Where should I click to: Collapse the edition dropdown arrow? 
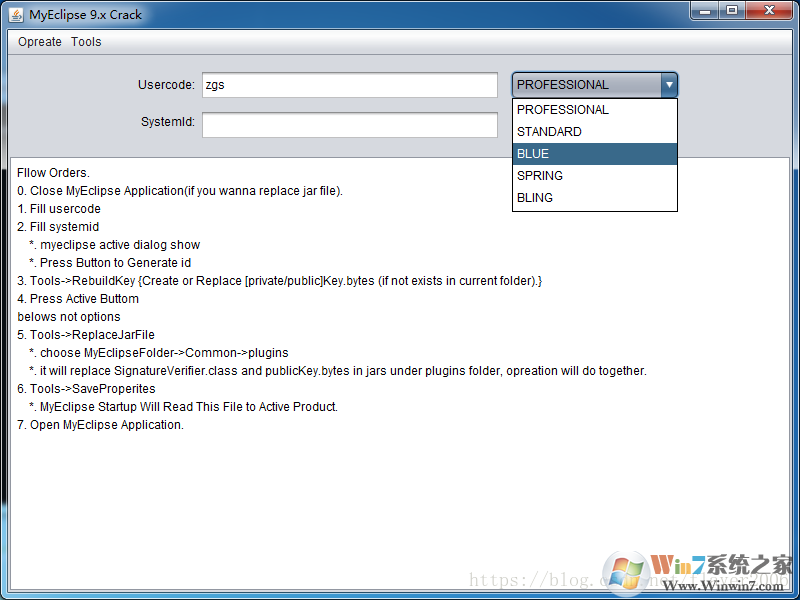coord(669,85)
